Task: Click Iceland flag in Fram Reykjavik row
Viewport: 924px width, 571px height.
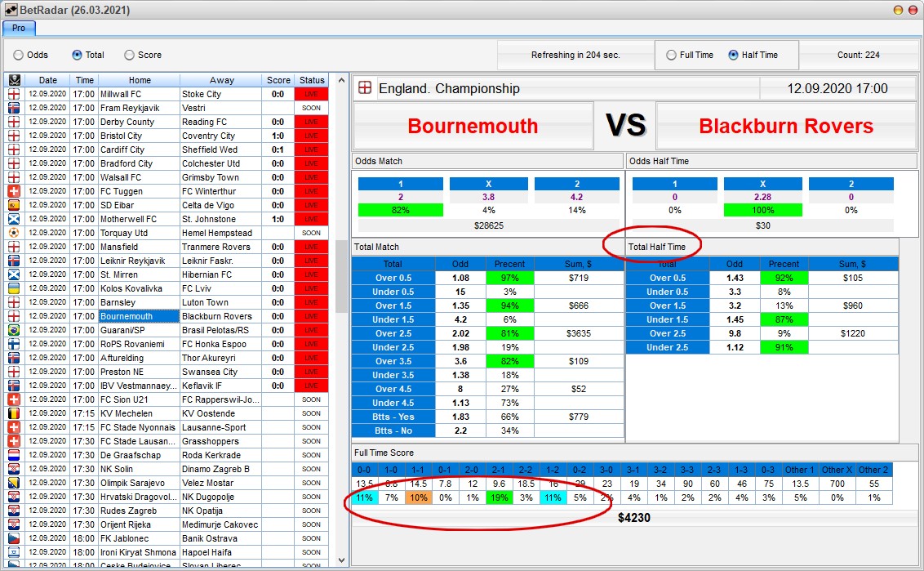Action: tap(14, 108)
